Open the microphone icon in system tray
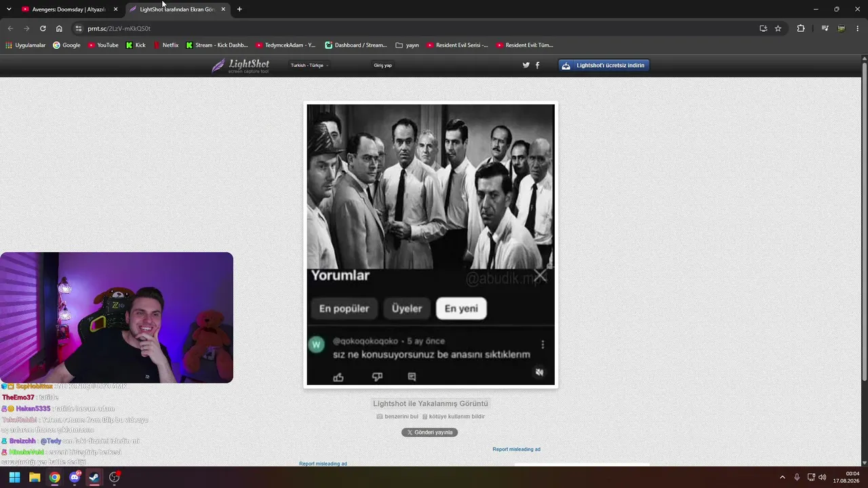This screenshot has width=868, height=488. point(797,477)
